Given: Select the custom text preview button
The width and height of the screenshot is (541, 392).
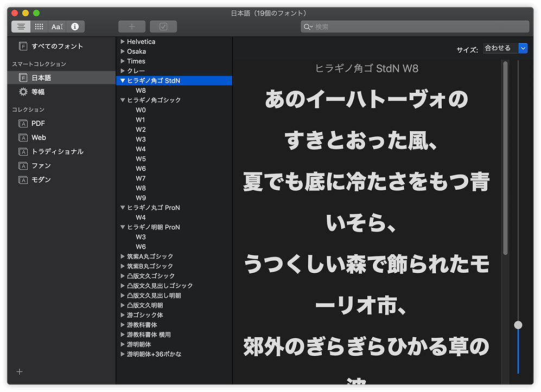Looking at the screenshot, I should (x=57, y=27).
